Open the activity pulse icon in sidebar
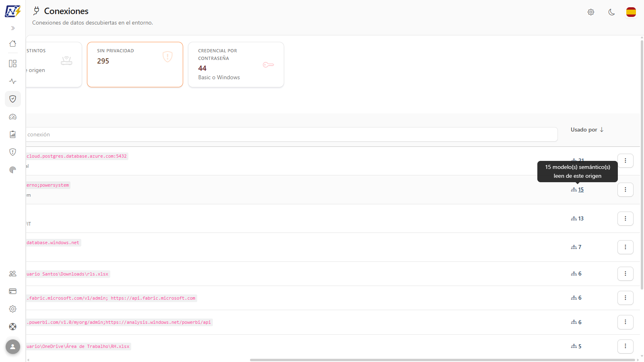The height and width of the screenshot is (362, 644). 13,81
